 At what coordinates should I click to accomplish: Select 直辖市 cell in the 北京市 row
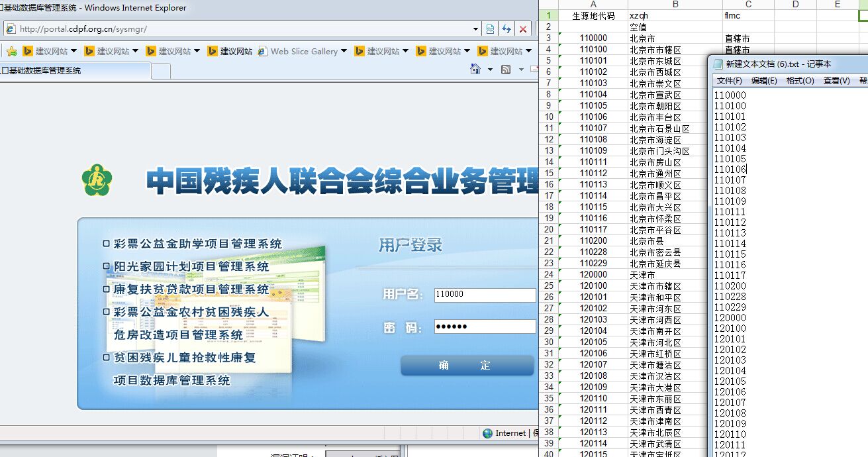click(748, 38)
